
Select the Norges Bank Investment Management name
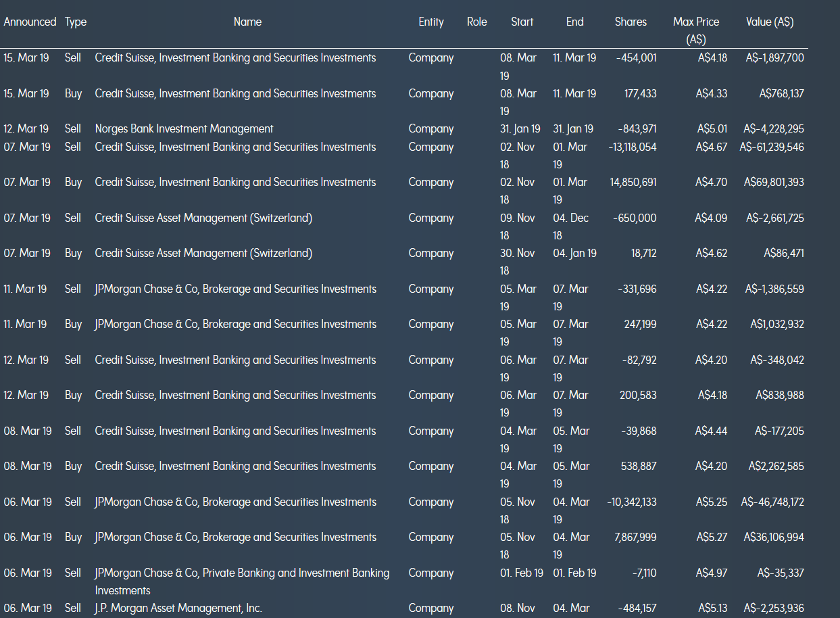[184, 128]
